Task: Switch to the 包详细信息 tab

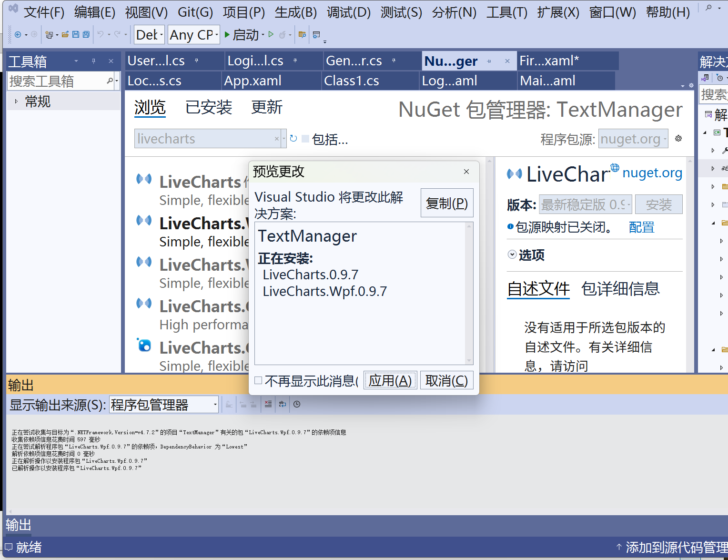Action: (620, 289)
